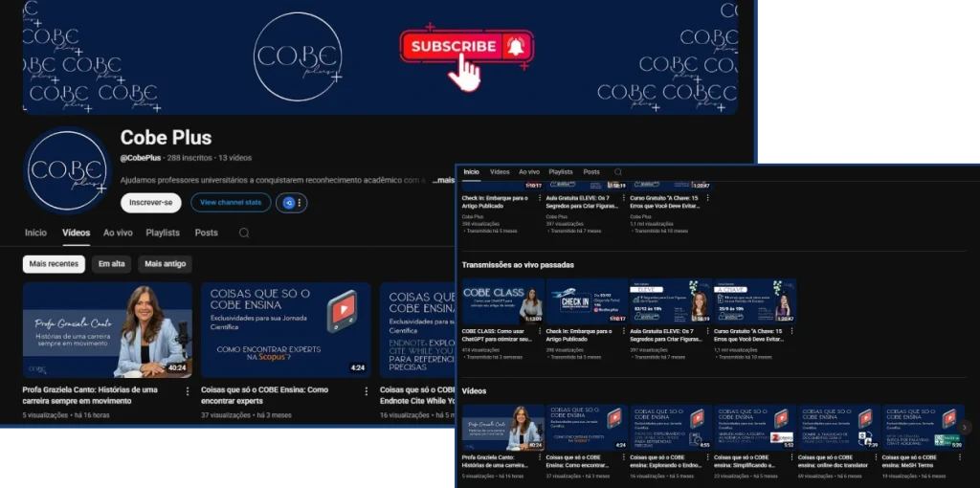Image resolution: width=980 pixels, height=488 pixels.
Task: Open the Posts tab in the right panel
Action: point(591,172)
